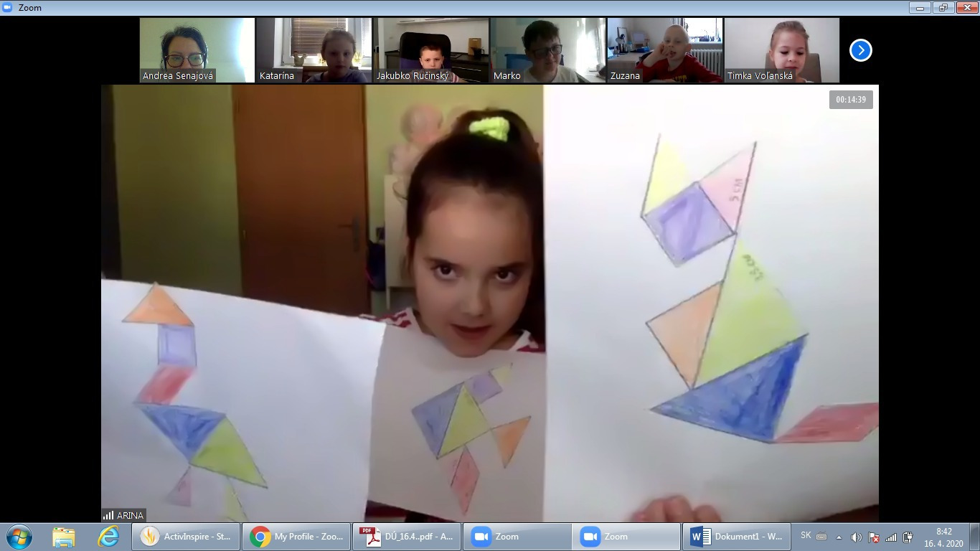This screenshot has width=980, height=551.
Task: Click the network signal tray icon
Action: [891, 537]
